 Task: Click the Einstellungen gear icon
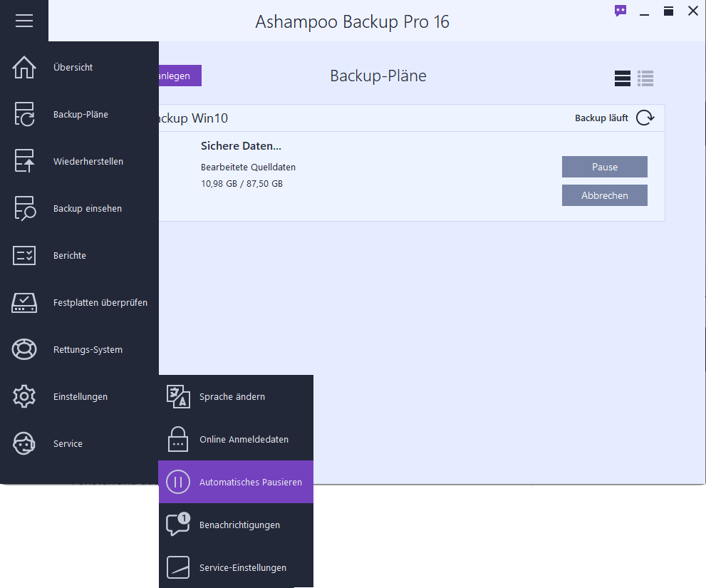click(24, 396)
